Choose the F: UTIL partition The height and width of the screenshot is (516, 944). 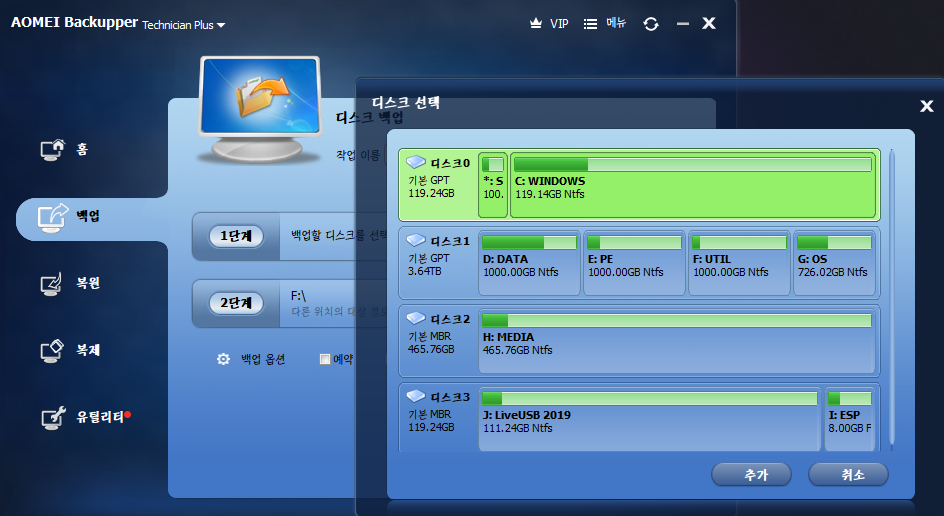tap(739, 263)
